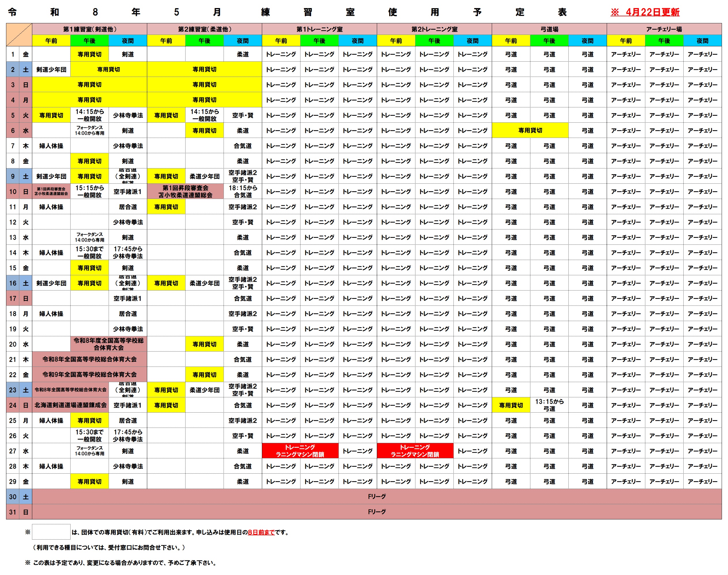This screenshot has width=728, height=575.
Task: Click the 第1回昇段審査会 cell in 第2練習室
Action: point(185,191)
